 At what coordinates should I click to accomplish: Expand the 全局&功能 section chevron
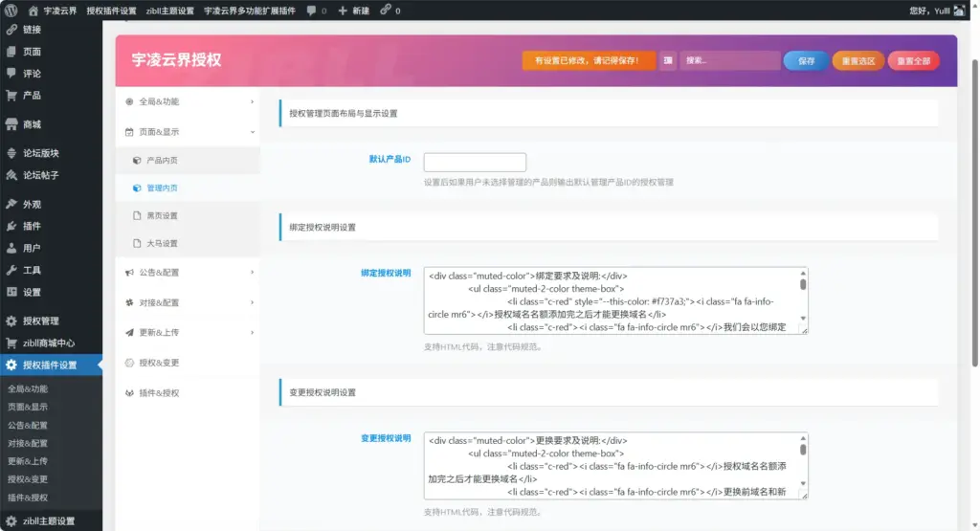(x=252, y=101)
